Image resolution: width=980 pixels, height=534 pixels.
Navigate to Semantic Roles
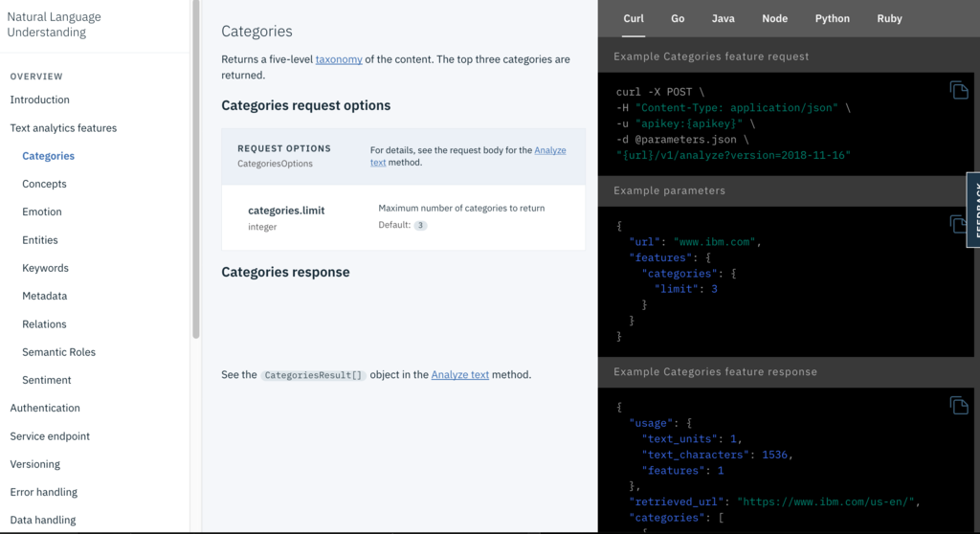point(58,352)
